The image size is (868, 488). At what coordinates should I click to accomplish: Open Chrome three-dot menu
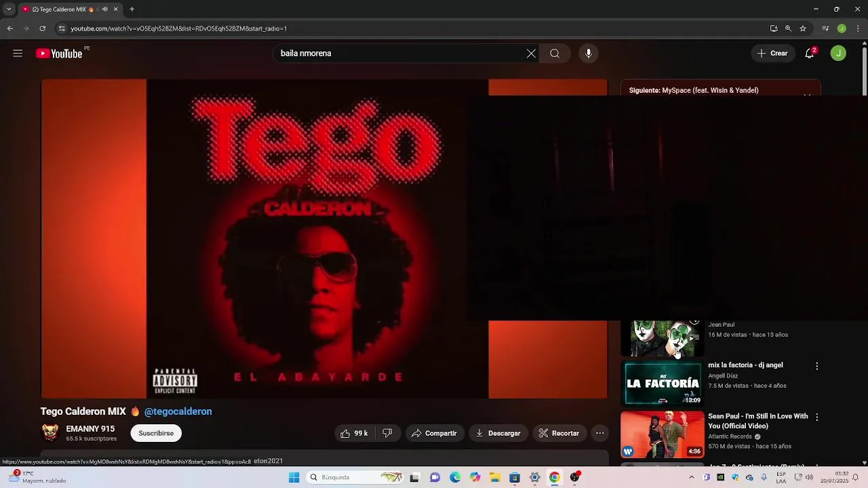coord(859,28)
